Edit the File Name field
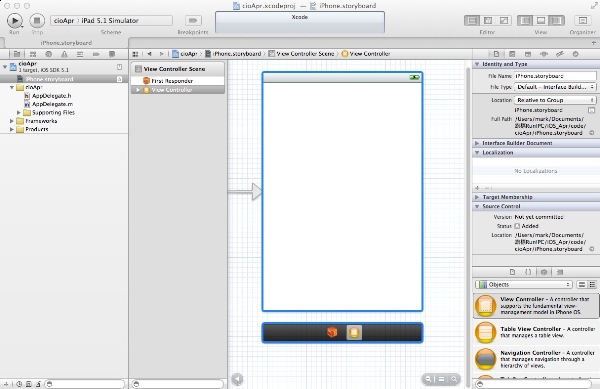Screen dimensions: 600x389 click(x=555, y=76)
